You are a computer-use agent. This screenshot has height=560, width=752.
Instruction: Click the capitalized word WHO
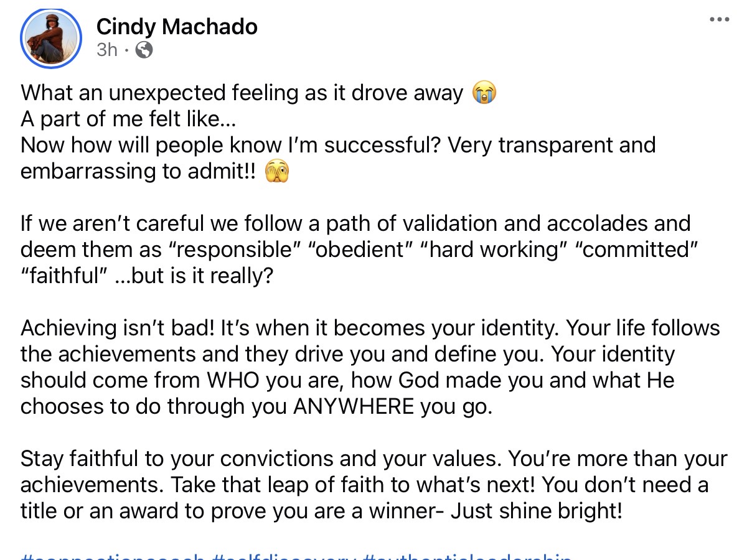pos(234,380)
